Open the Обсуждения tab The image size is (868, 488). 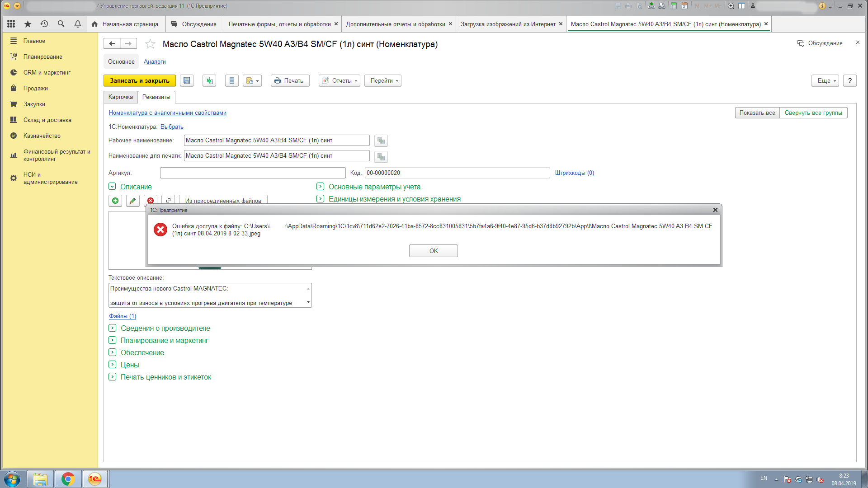pos(194,24)
